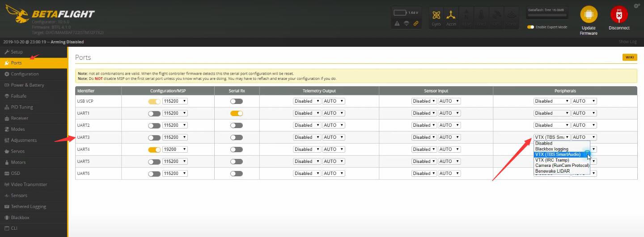Click the red Disconnect USB icon
The width and height of the screenshot is (644, 237).
click(619, 15)
